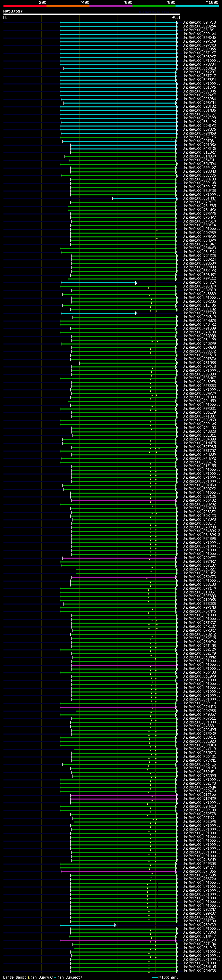
Task: Open the UniRef100_Q8LFB5 entry
Action: click(x=199, y=206)
